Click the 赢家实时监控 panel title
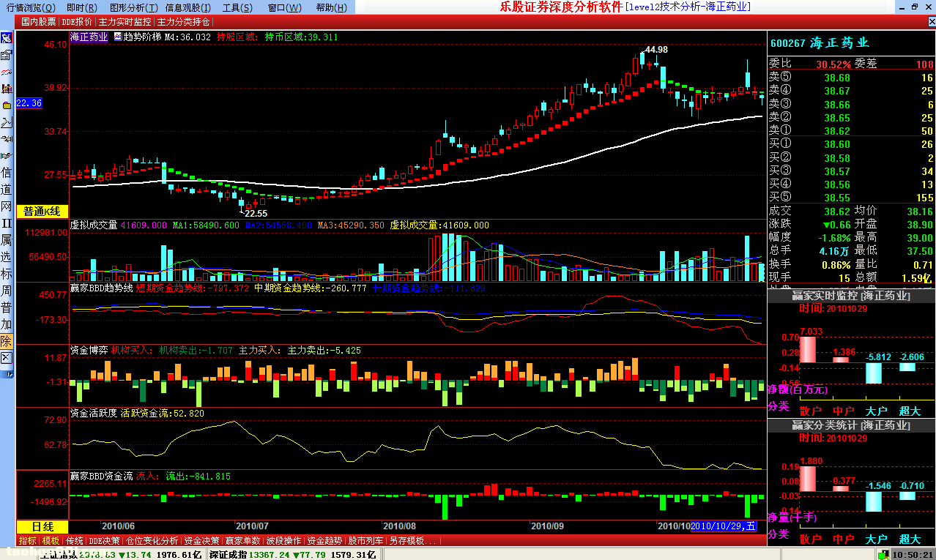Screen dimensions: 936x560 pyautogui.click(x=851, y=296)
